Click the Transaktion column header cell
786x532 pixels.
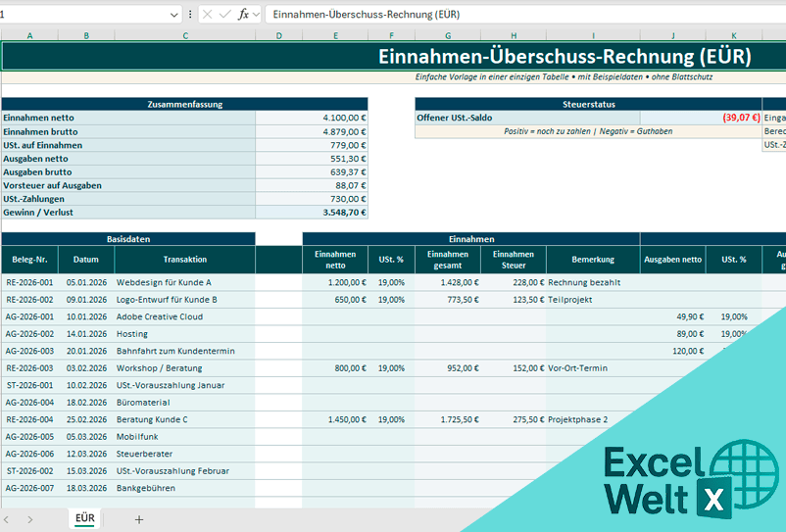[x=185, y=260]
